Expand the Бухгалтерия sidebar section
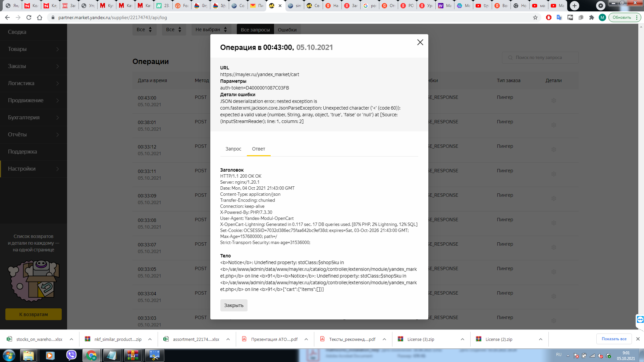Viewport: 644px width, 362px height. [34, 118]
